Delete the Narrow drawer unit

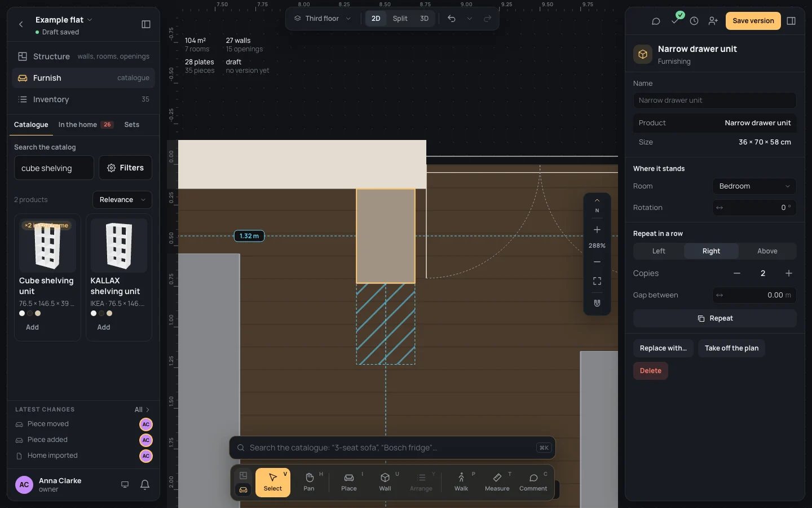pos(651,371)
